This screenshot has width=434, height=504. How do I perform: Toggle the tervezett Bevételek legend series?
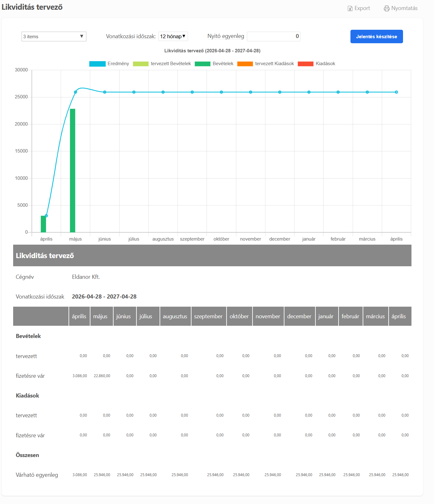[140, 64]
